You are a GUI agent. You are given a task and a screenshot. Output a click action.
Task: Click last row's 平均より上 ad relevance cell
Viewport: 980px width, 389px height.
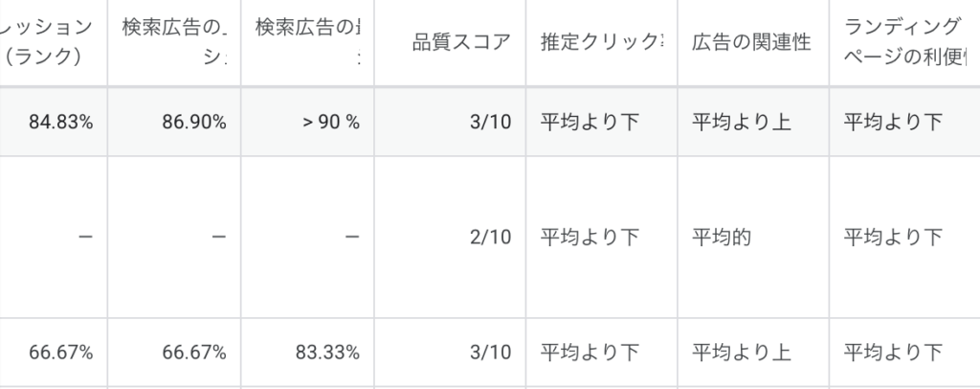pos(742,353)
